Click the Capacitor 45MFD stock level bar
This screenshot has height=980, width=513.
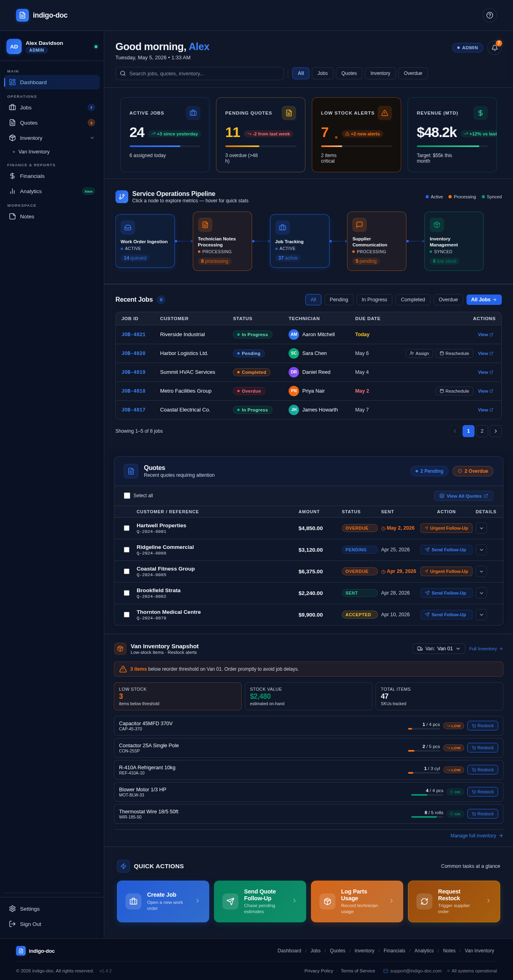coord(424,729)
